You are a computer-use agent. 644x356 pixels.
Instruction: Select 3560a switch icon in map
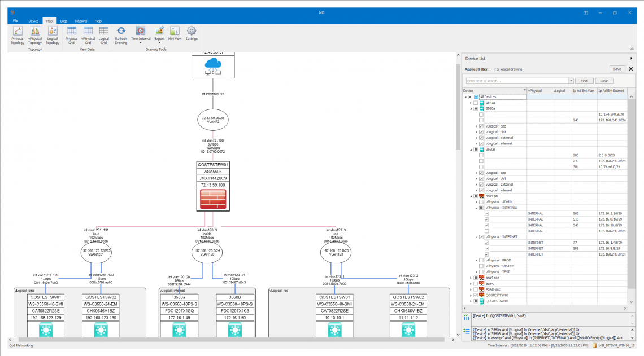pos(179,329)
